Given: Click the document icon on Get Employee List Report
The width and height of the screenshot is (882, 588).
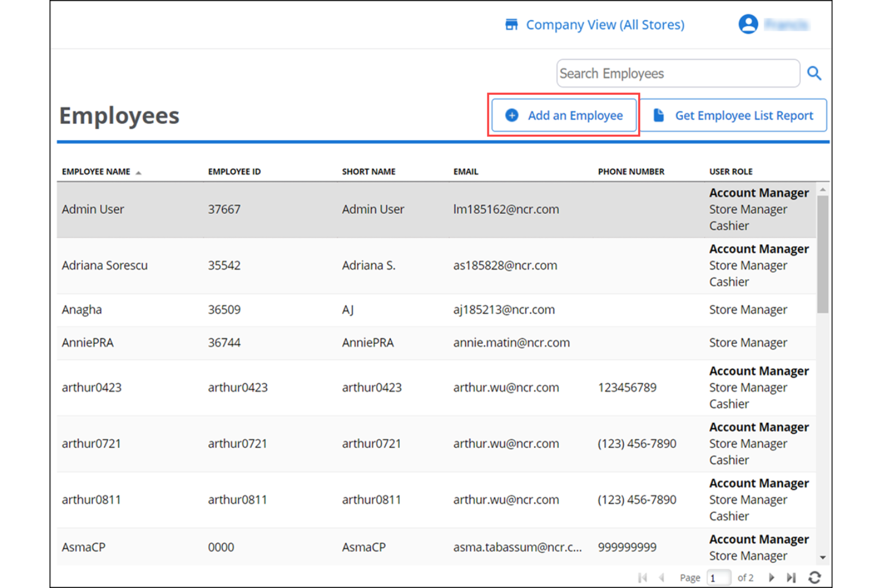Looking at the screenshot, I should pyautogui.click(x=658, y=115).
